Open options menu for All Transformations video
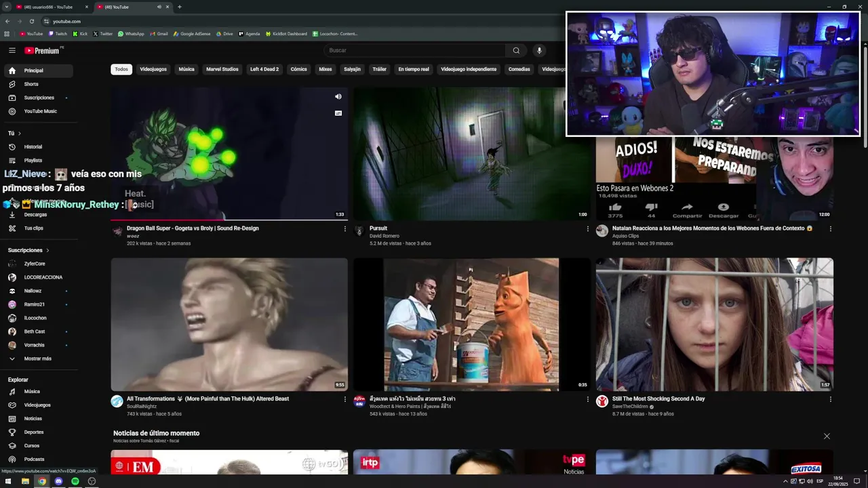 coord(344,400)
